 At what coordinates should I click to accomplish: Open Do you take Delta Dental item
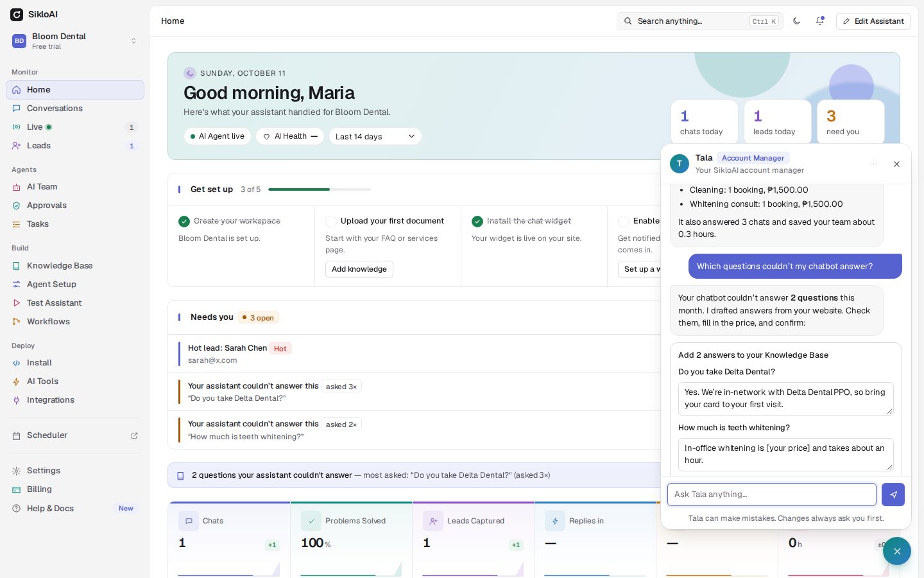click(x=414, y=392)
